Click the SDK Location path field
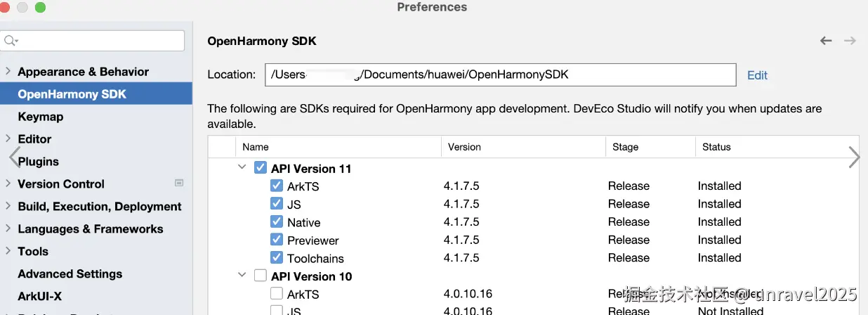The height and width of the screenshot is (315, 868). pos(500,75)
